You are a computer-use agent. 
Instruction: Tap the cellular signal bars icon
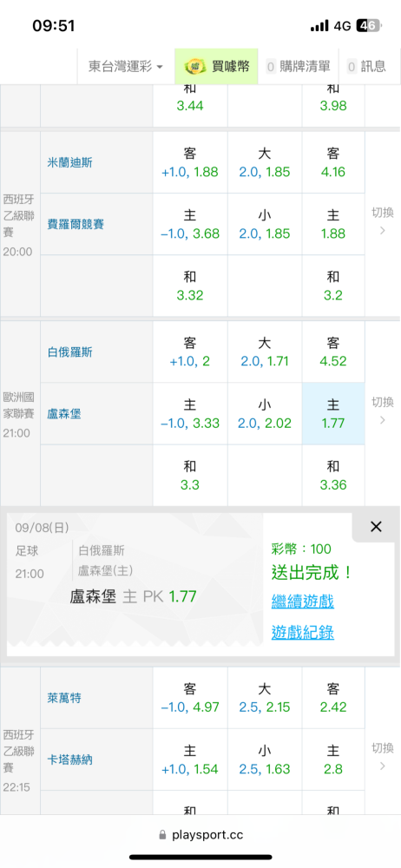pos(319,26)
